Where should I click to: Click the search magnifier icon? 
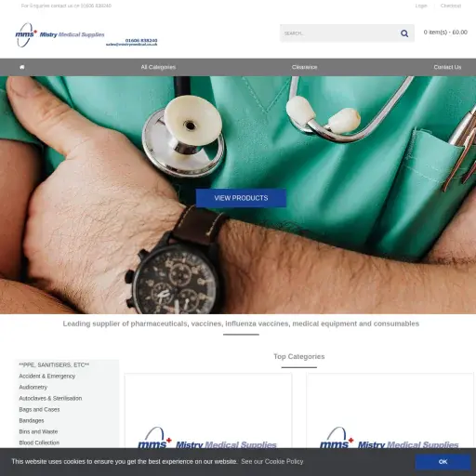404,33
